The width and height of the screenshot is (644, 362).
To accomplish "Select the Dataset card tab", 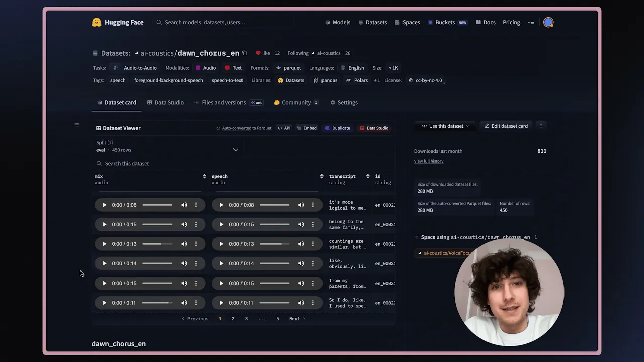I will (x=117, y=102).
